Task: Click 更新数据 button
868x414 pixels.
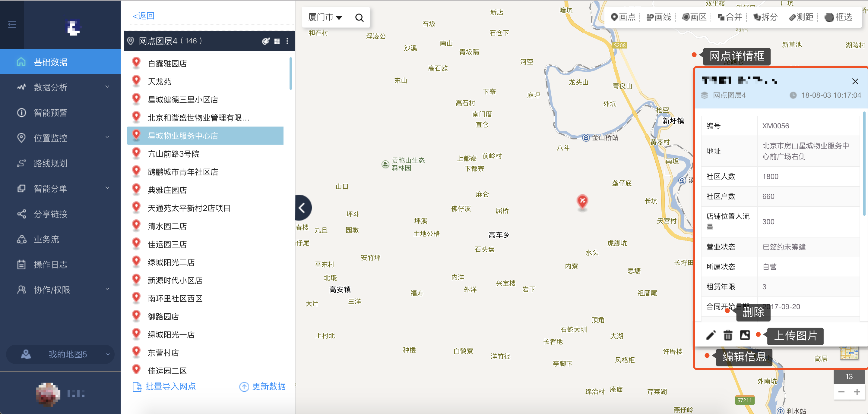Action: pos(262,386)
